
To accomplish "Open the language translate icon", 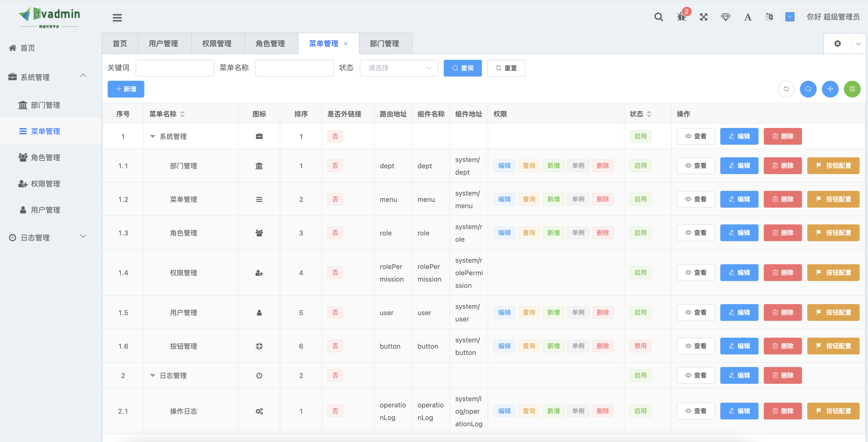I will [x=769, y=17].
